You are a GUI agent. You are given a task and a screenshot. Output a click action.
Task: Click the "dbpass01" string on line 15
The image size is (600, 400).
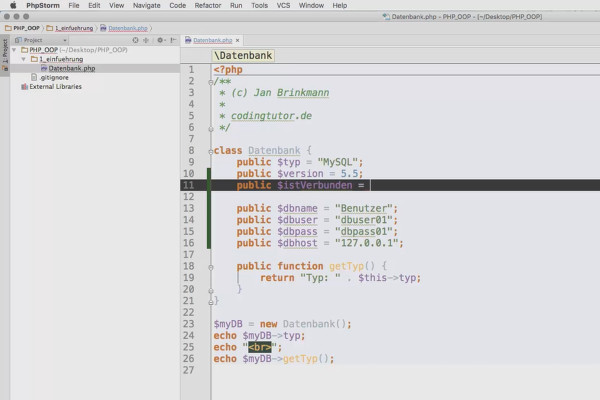click(364, 232)
